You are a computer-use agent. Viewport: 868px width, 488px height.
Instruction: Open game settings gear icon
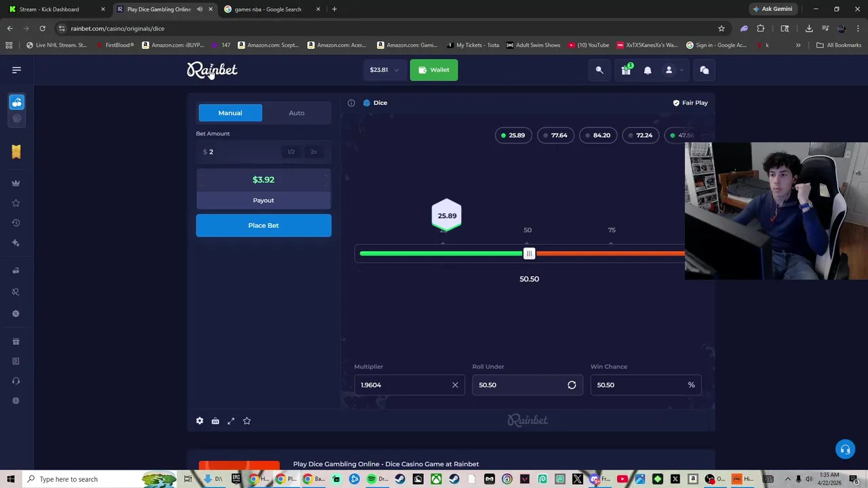199,421
